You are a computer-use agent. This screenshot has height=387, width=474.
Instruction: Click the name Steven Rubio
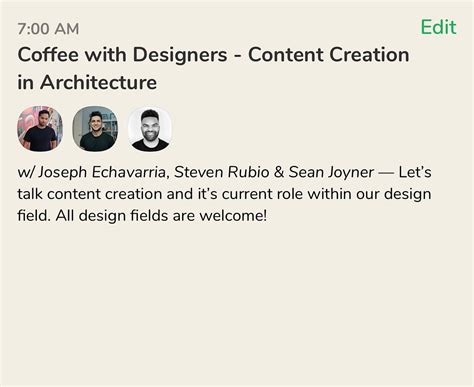click(x=221, y=172)
